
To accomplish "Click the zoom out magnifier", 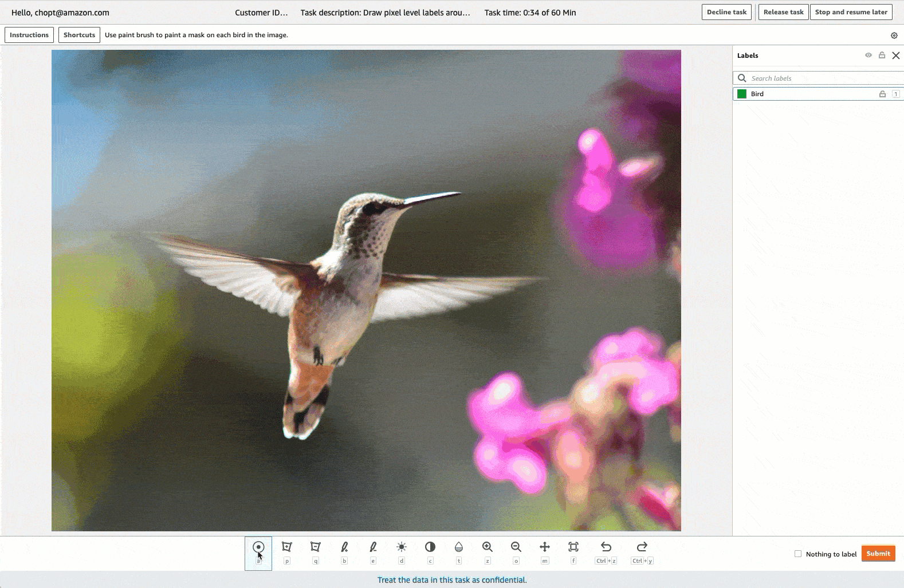I will (x=516, y=547).
